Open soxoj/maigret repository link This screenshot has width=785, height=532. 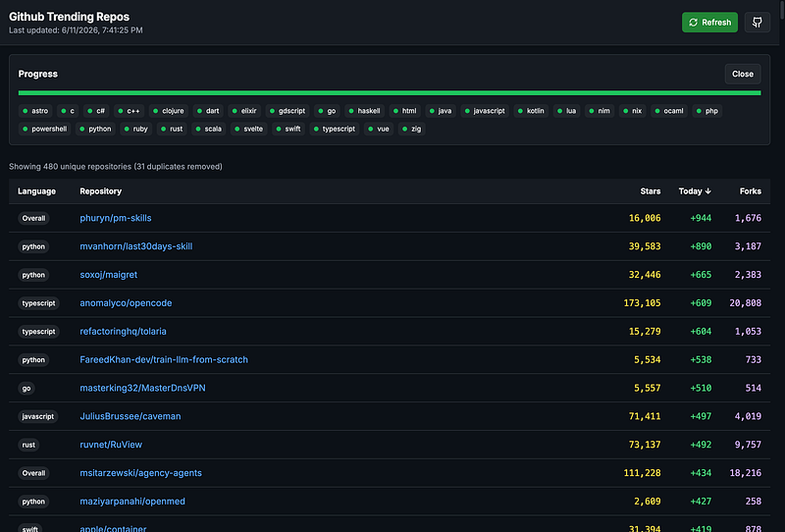(x=109, y=275)
